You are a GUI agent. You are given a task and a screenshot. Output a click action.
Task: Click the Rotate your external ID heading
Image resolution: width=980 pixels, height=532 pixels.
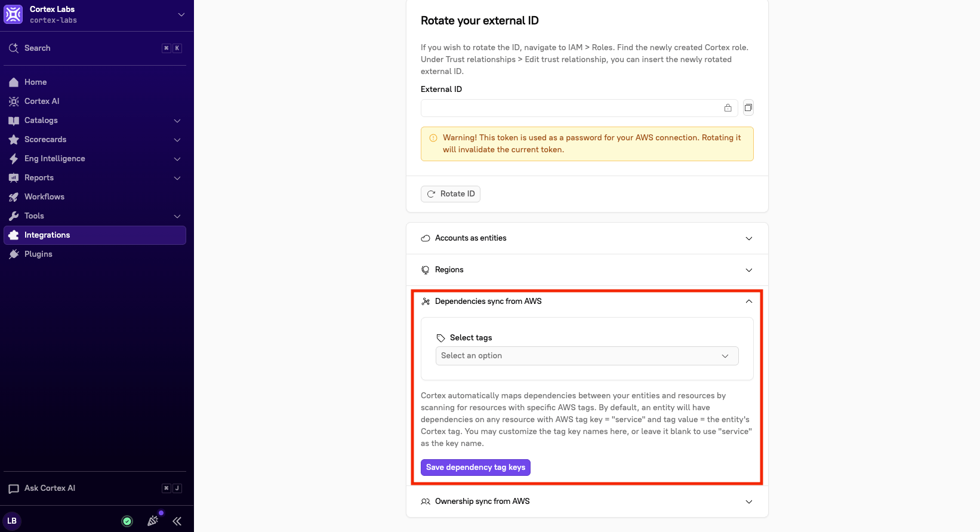[x=480, y=21]
